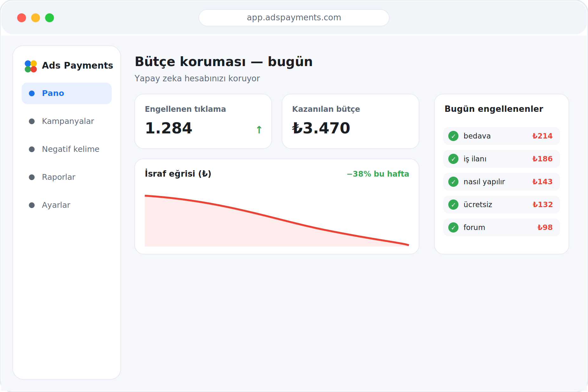Viewport: 588px width, 392px height.
Task: Click the green check icon beside bedava
Action: (x=453, y=136)
